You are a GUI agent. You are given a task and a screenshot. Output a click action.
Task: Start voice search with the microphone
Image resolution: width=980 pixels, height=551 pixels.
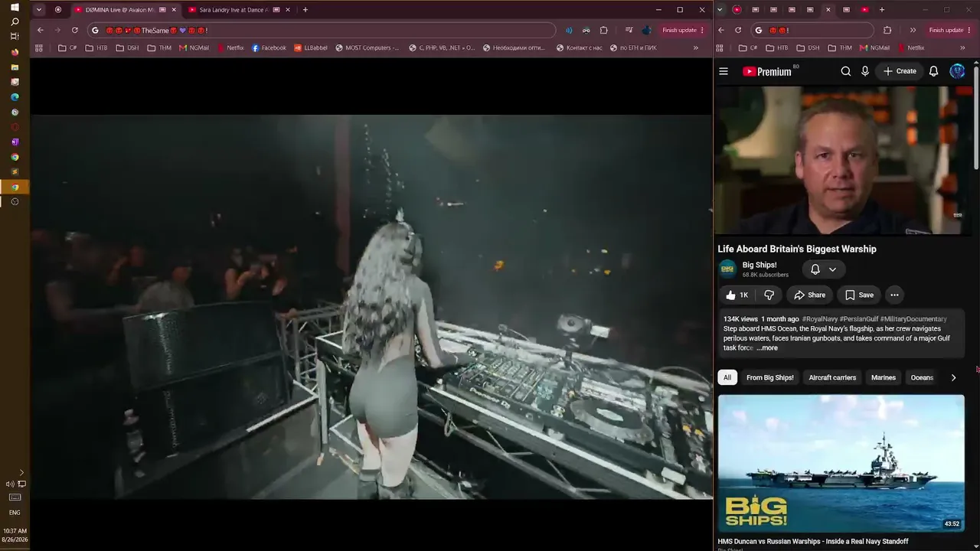(865, 71)
